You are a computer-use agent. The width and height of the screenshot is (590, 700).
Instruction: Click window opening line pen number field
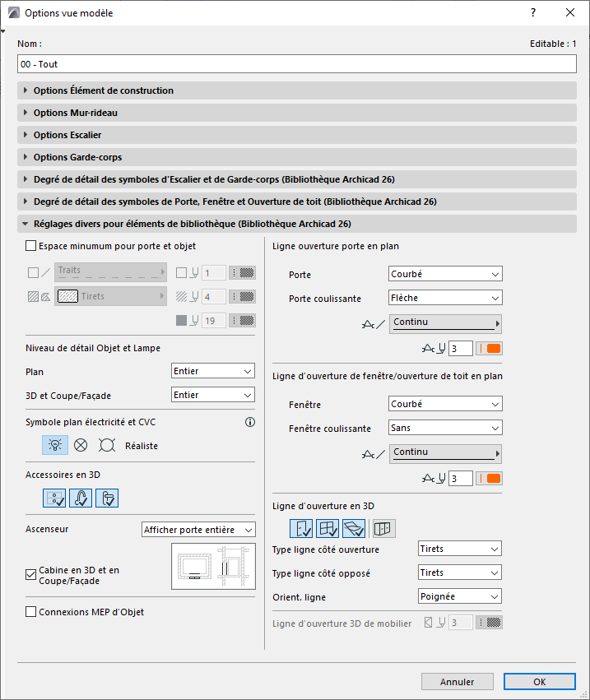coord(461,478)
